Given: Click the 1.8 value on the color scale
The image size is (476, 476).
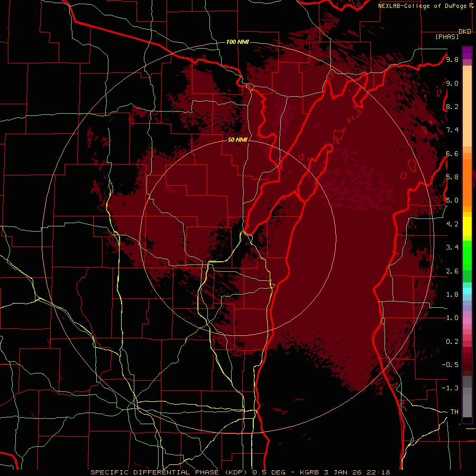Looking at the screenshot, I should [x=452, y=295].
